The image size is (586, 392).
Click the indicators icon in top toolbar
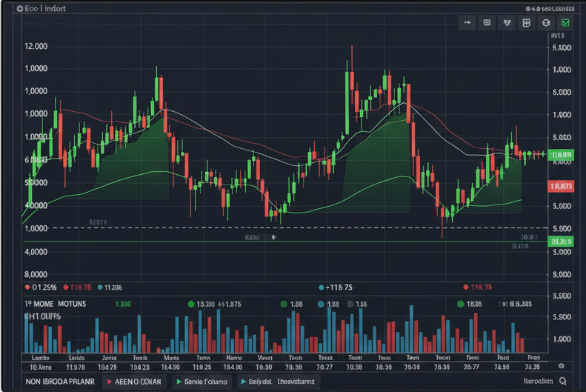[507, 23]
